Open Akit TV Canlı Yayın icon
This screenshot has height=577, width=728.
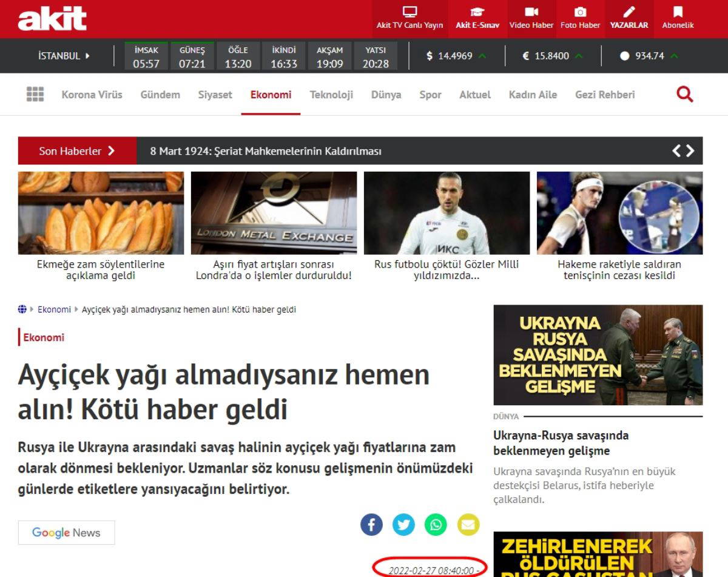coord(410,12)
